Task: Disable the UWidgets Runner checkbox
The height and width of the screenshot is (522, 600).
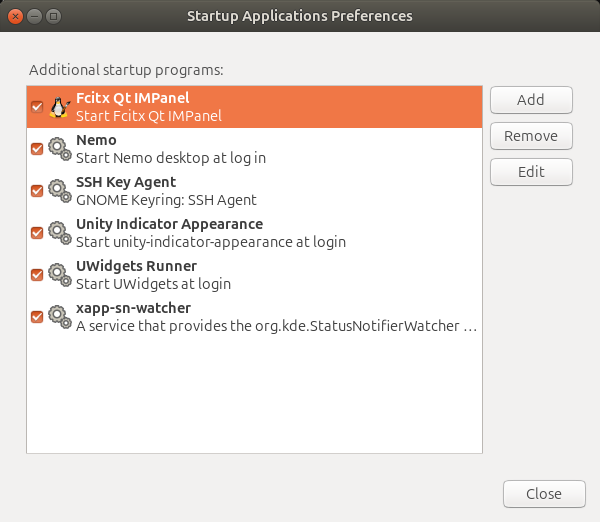Action: (x=37, y=275)
